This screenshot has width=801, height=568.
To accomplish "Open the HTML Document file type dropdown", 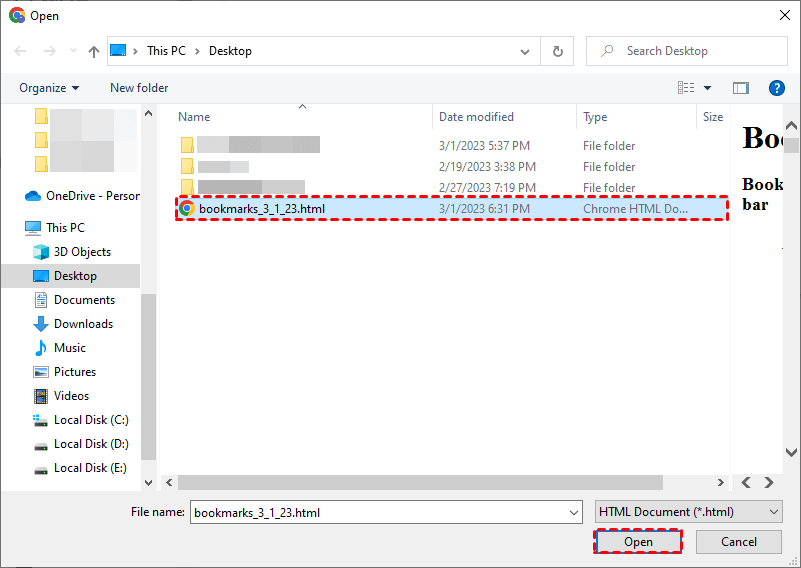I will (689, 512).
